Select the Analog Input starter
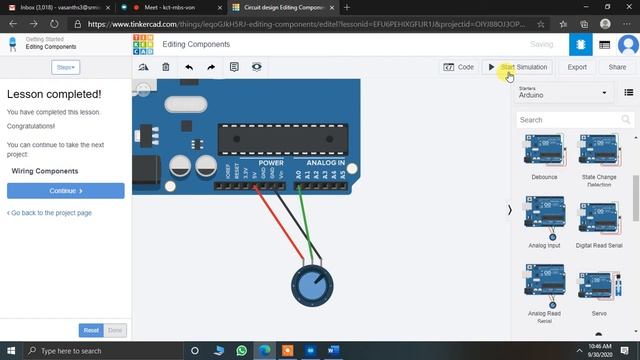The width and height of the screenshot is (640, 360). tap(544, 222)
